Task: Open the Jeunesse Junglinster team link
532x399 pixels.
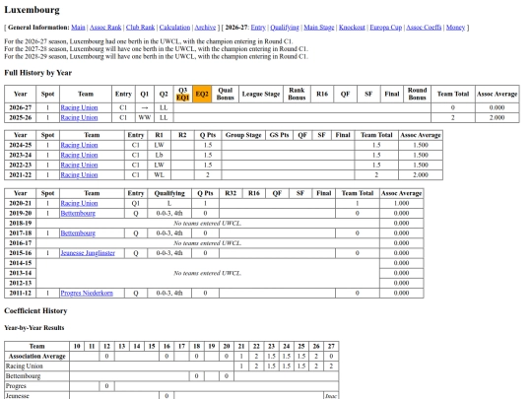Action: pos(88,253)
